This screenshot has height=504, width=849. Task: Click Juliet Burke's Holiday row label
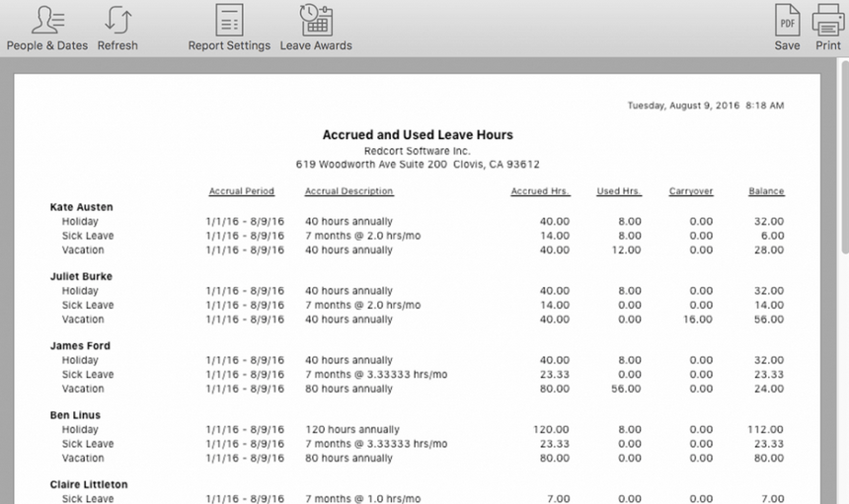pos(80,290)
